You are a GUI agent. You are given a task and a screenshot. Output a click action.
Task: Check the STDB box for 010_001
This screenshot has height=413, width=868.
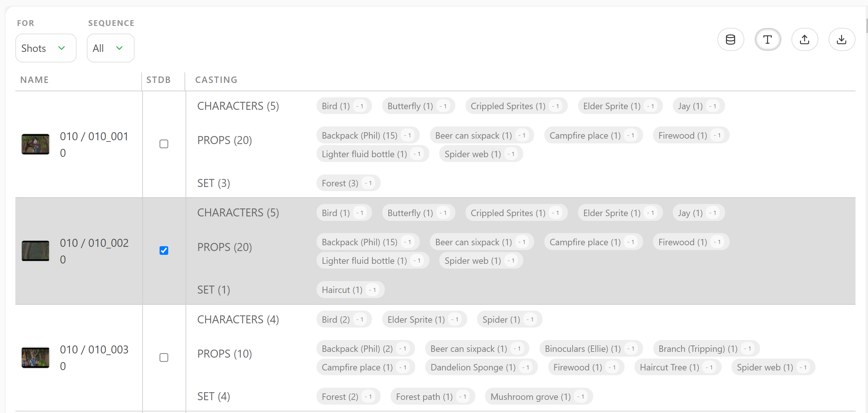[x=164, y=144]
